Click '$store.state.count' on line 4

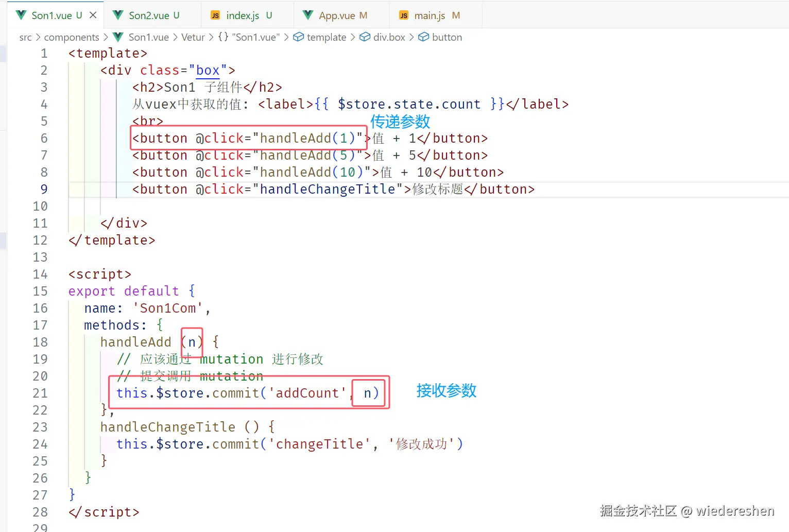click(409, 105)
